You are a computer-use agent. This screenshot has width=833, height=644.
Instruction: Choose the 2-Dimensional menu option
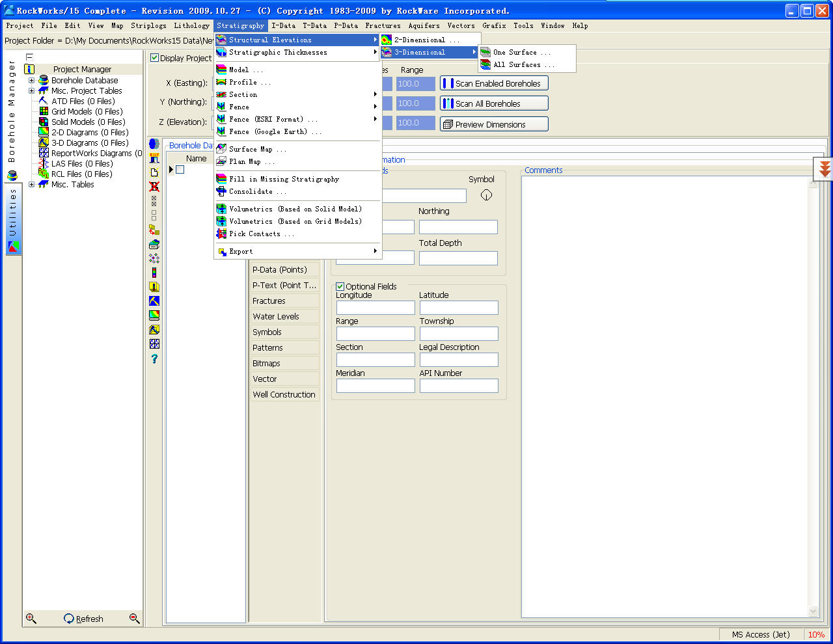(430, 40)
